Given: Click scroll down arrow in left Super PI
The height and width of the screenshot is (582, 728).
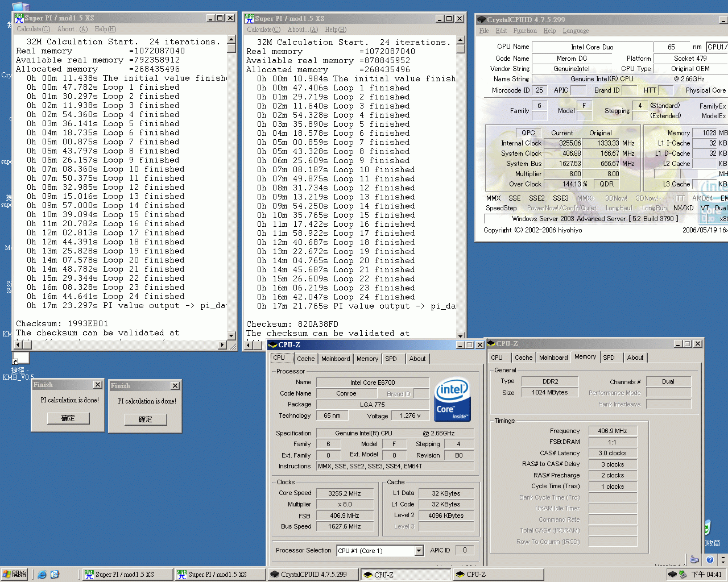Looking at the screenshot, I should (231, 336).
